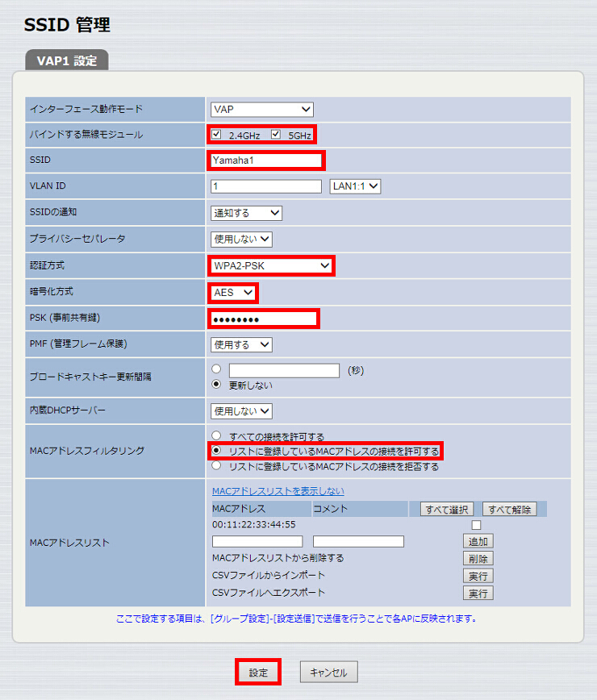Image resolution: width=597 pixels, height=700 pixels.
Task: Select the broadcast key interval seconds radio
Action: coord(216,369)
